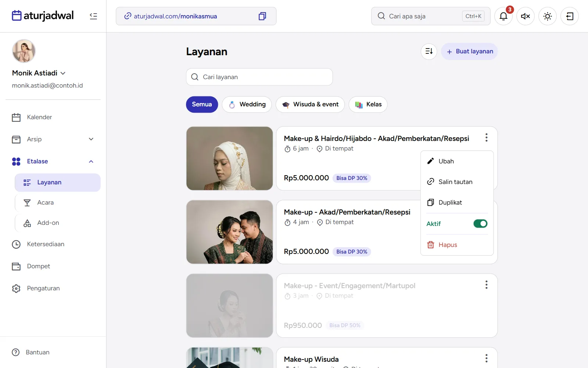The height and width of the screenshot is (368, 588).
Task: Open three-dot menu for Make-up Wisuda
Action: click(486, 358)
